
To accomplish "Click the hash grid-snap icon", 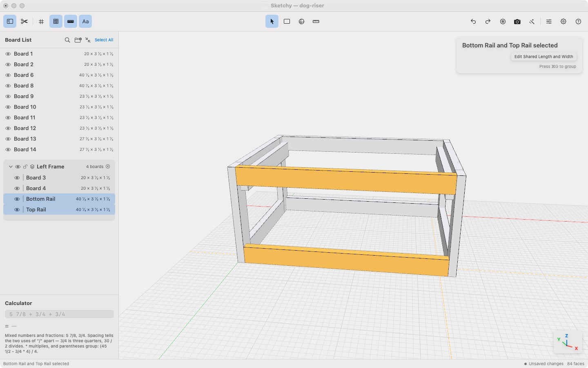I will click(x=41, y=21).
